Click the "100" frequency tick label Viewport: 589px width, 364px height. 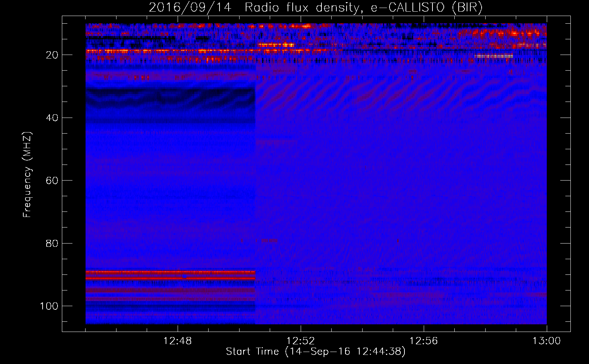coord(49,306)
